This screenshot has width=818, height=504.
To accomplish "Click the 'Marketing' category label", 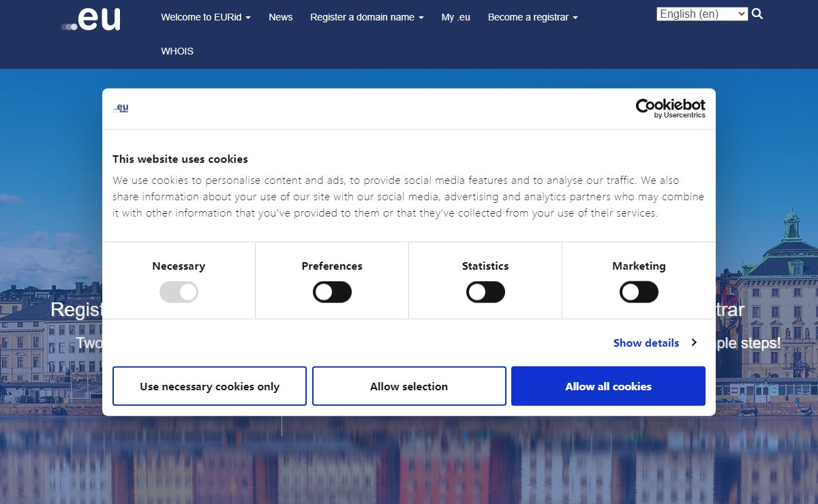I will (x=639, y=266).
